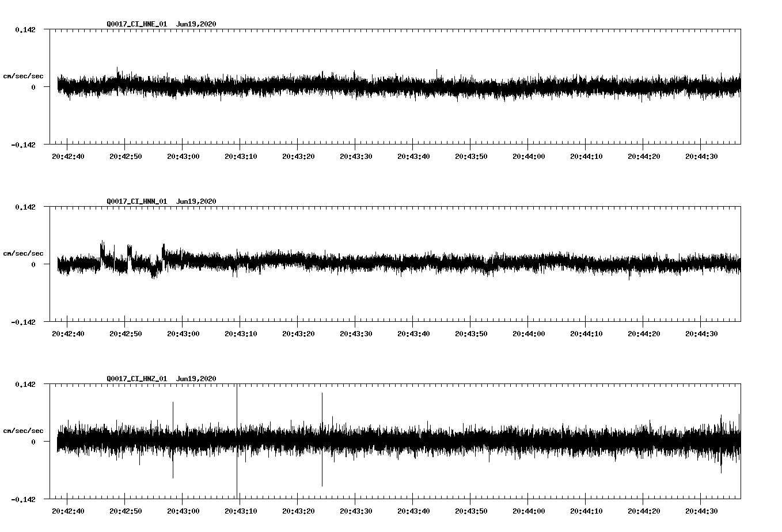Image resolution: width=782 pixels, height=532 pixels.
Task: Click 20:43:10 time label under HNZ plot
Action: 241,511
